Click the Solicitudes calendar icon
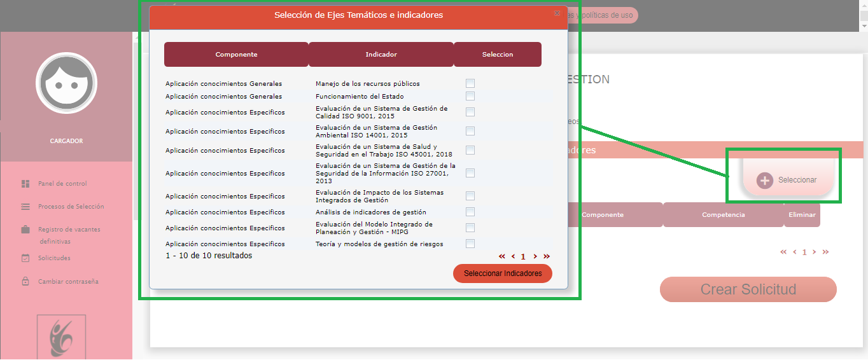Viewport: 868px width, 360px height. tap(25, 258)
